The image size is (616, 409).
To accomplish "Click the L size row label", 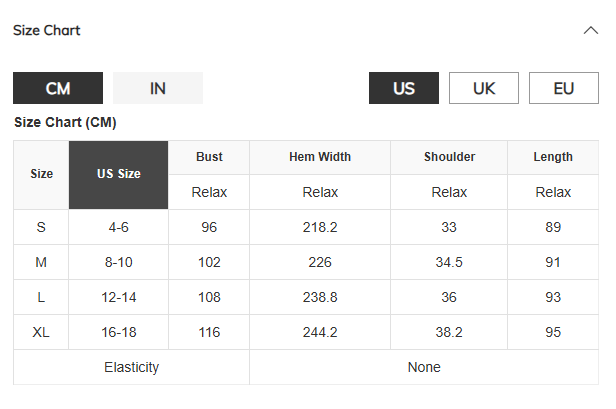I will click(41, 297).
